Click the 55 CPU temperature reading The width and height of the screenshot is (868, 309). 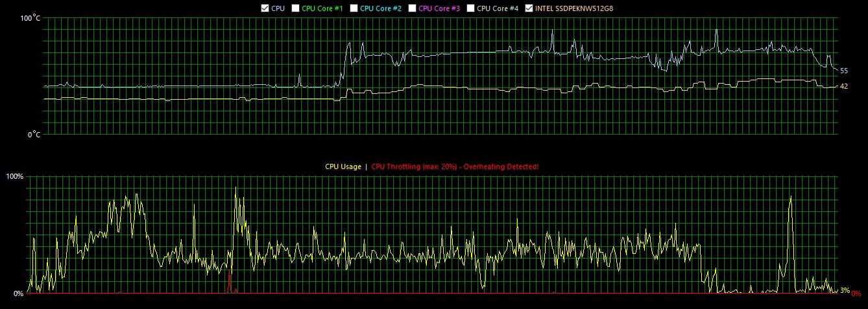844,71
